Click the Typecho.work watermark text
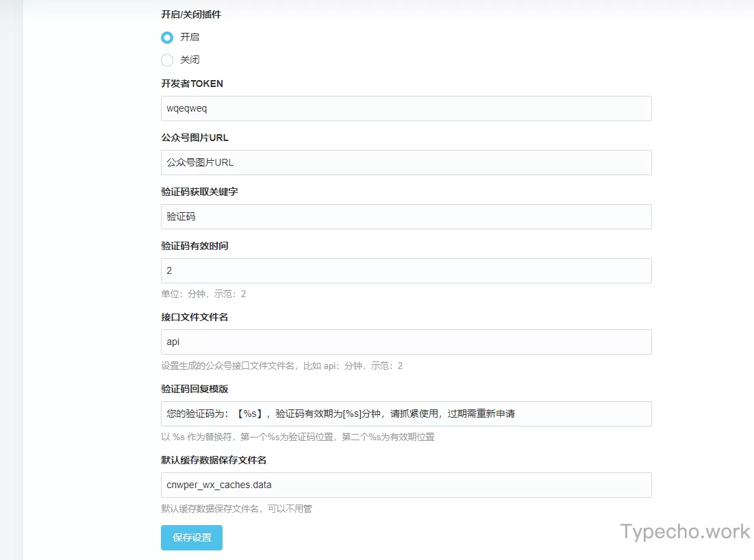This screenshot has height=560, width=754. (x=684, y=531)
